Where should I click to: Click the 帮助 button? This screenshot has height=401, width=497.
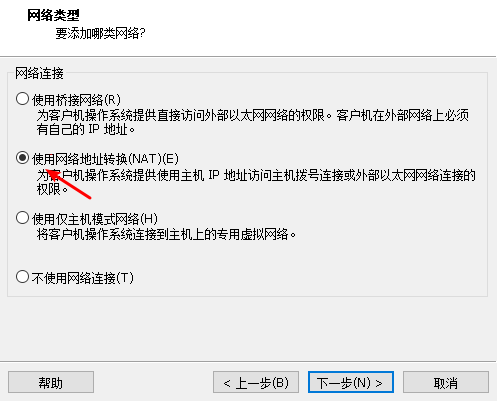(x=51, y=382)
